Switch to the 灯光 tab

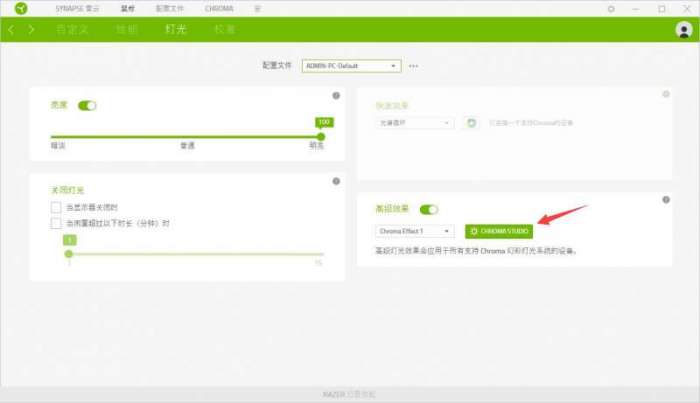click(x=175, y=29)
